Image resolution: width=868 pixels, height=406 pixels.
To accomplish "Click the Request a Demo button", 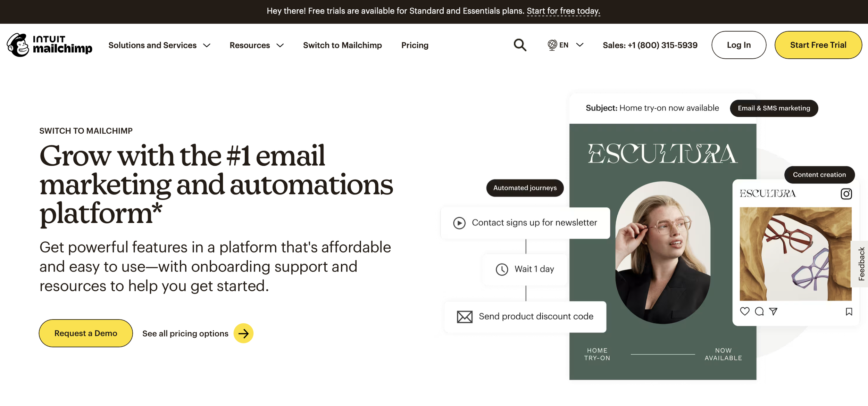I will 85,333.
